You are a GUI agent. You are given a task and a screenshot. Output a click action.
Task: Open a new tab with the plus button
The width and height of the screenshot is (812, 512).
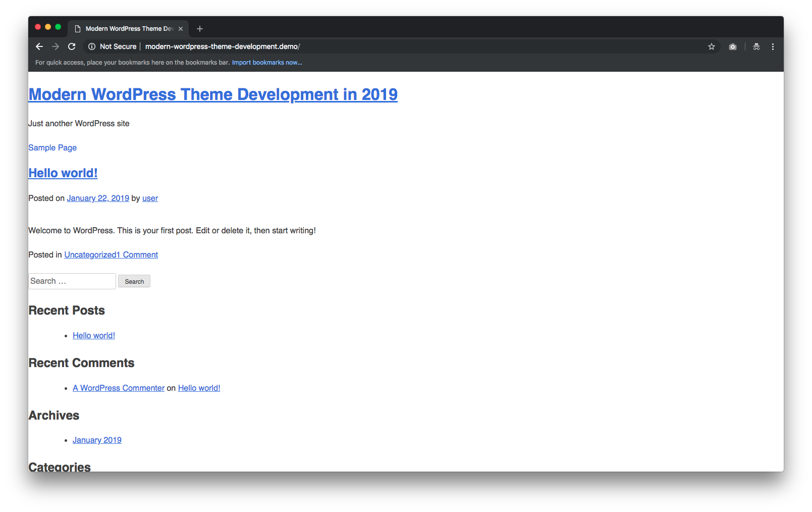click(200, 29)
